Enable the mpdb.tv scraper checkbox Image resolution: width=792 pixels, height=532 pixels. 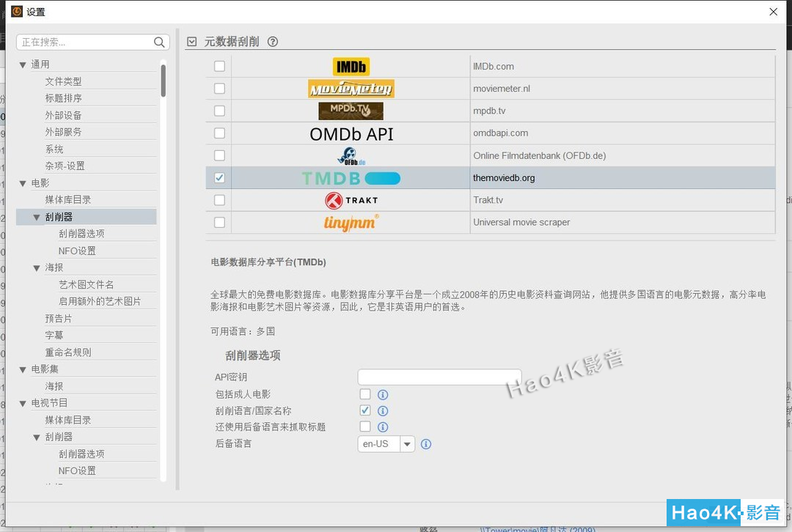[219, 111]
